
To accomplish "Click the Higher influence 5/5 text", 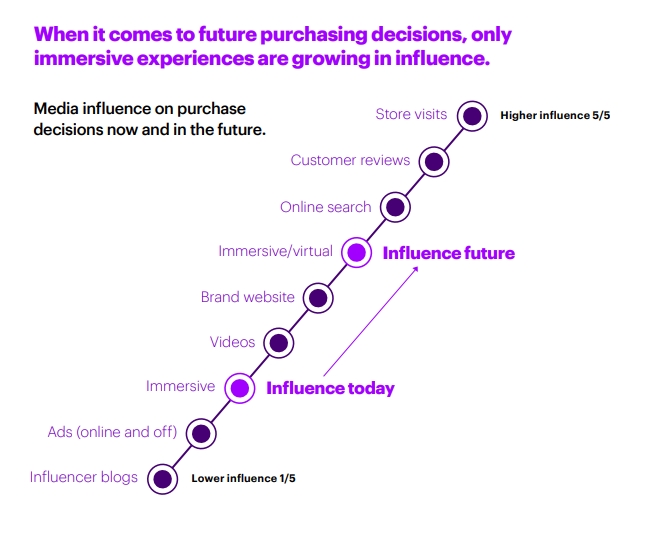I will click(555, 115).
